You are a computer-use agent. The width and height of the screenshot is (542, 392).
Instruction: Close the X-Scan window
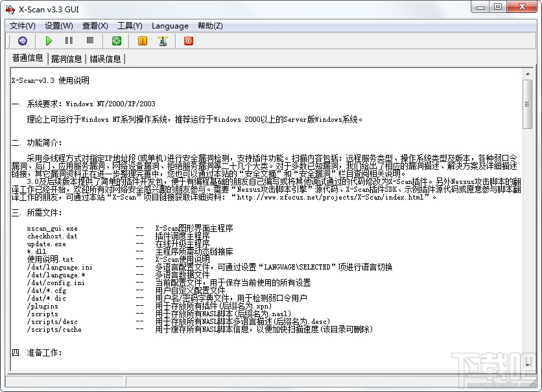[x=522, y=7]
